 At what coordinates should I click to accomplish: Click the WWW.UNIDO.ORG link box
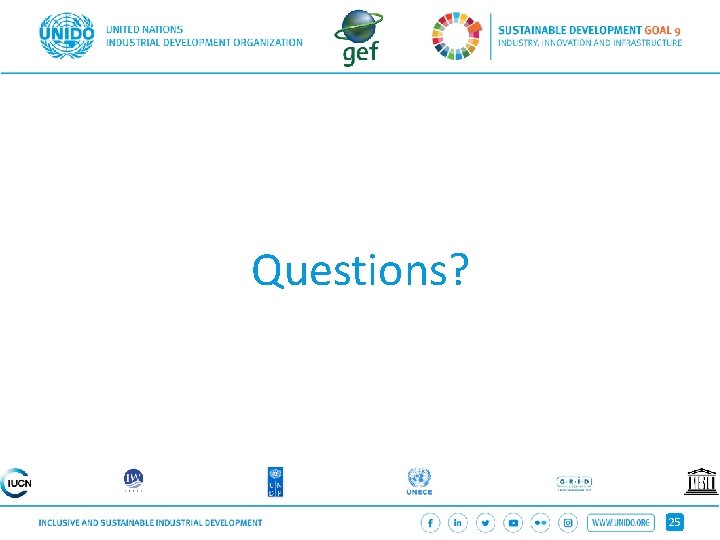click(x=620, y=523)
